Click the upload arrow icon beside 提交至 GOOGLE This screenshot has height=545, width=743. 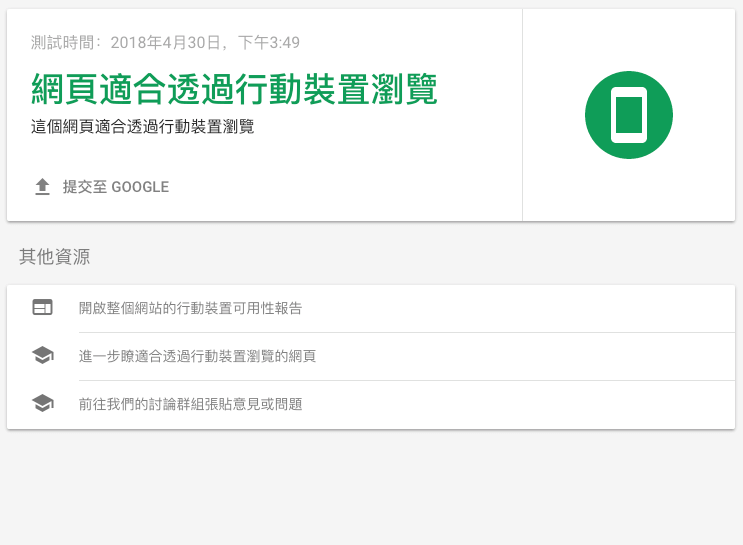[43, 187]
